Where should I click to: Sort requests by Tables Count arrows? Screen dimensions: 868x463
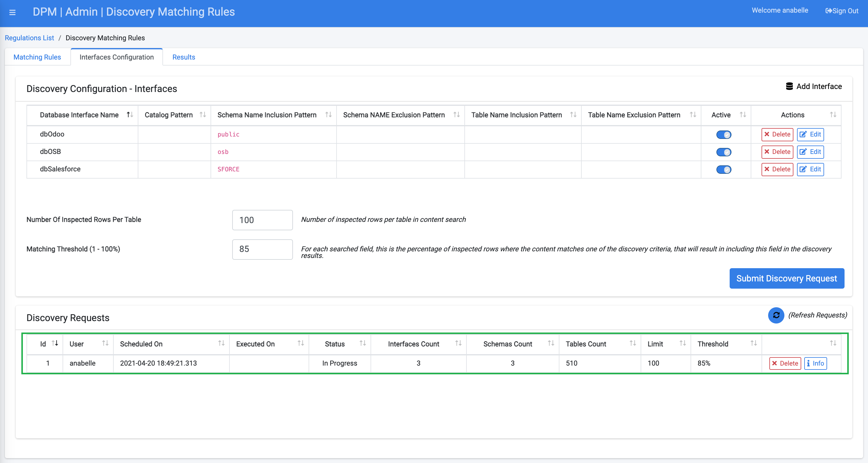point(633,343)
